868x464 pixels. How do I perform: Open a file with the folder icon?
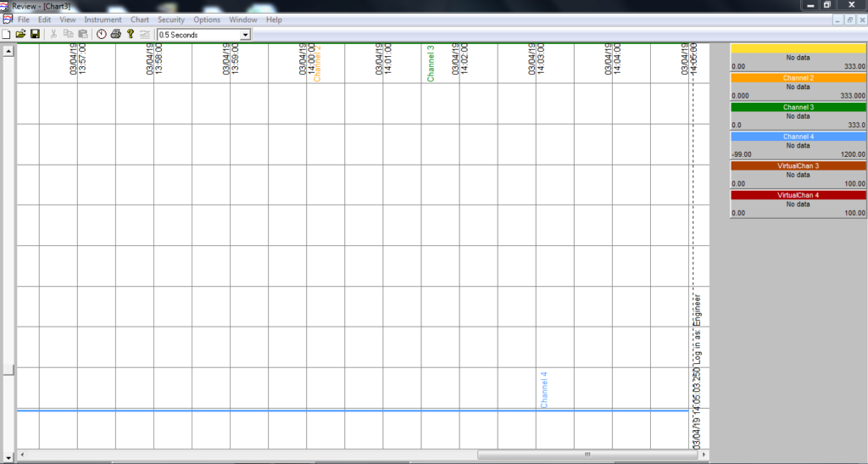[20, 34]
